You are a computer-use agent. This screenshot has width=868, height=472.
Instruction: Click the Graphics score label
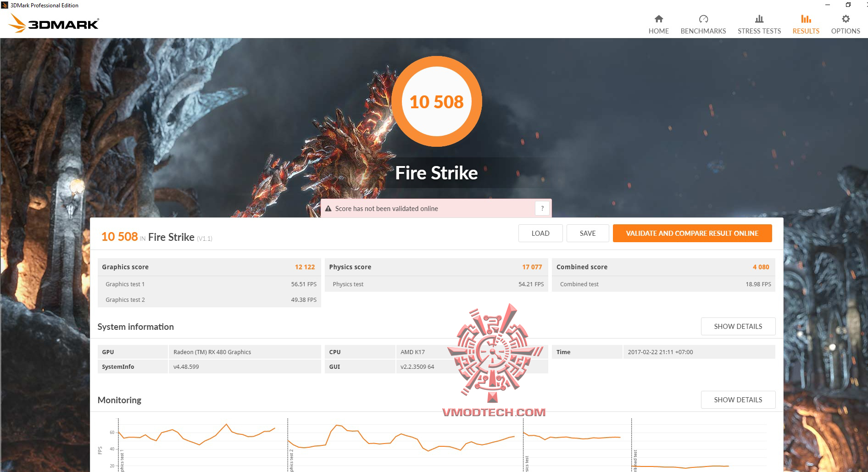(x=125, y=267)
